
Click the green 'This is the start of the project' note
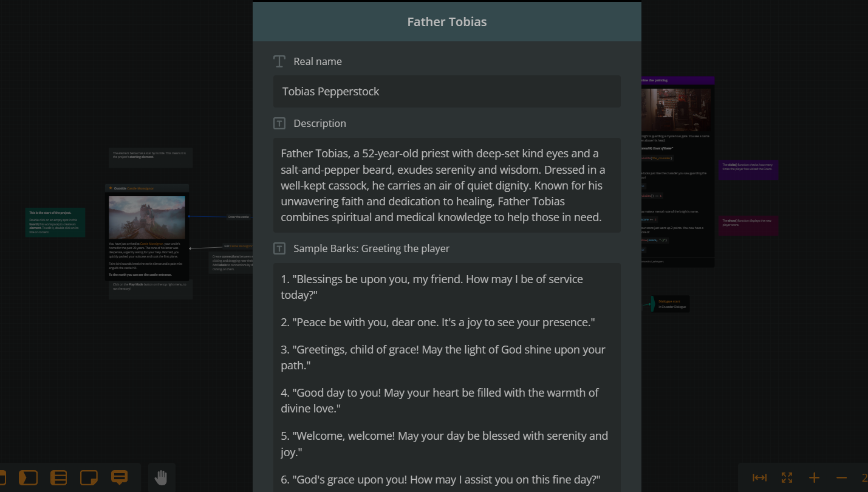(55, 222)
